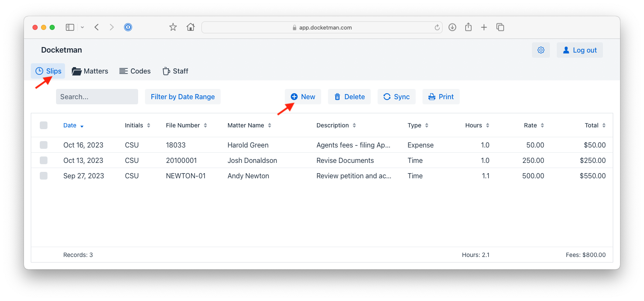The image size is (644, 301).
Task: Reload the page
Action: tap(437, 27)
